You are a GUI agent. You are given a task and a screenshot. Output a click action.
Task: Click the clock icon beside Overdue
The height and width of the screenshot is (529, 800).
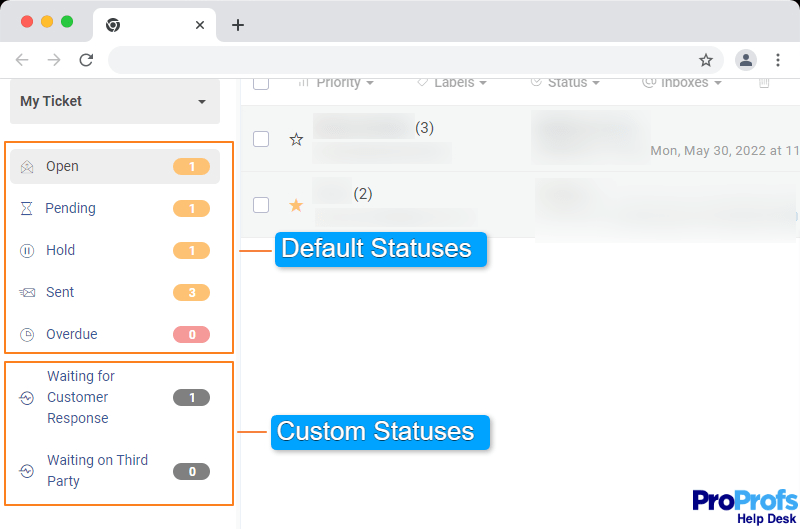point(27,335)
